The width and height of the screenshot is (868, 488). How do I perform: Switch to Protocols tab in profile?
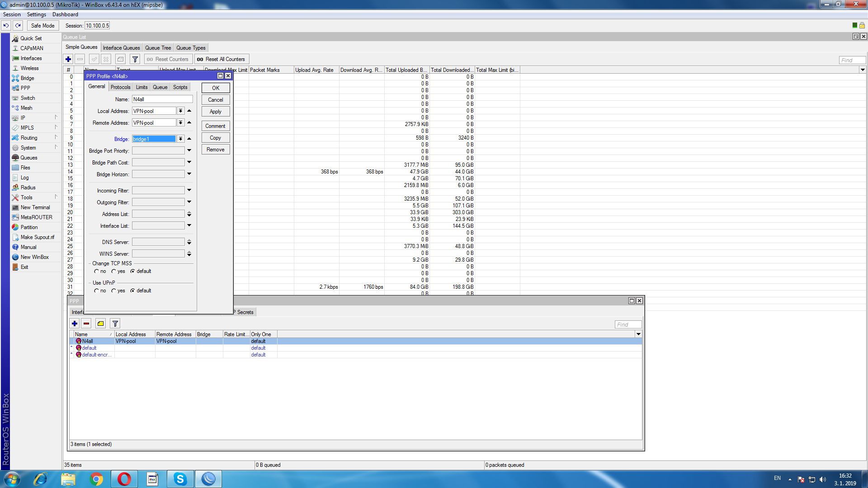pyautogui.click(x=120, y=87)
